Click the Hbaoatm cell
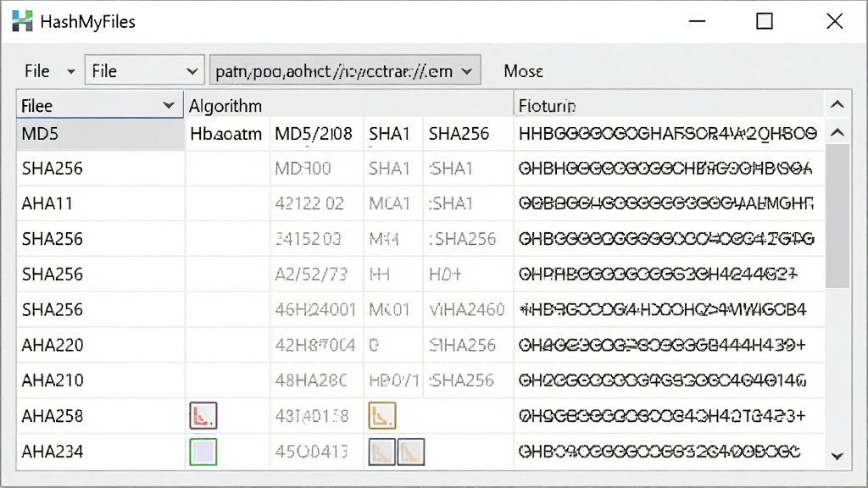Viewport: 868px width, 488px height. [x=225, y=133]
